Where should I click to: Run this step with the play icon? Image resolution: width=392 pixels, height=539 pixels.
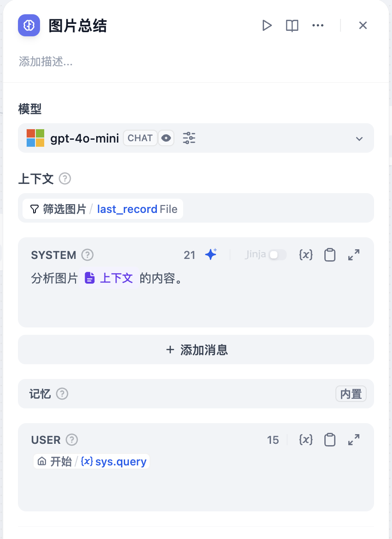(x=267, y=26)
